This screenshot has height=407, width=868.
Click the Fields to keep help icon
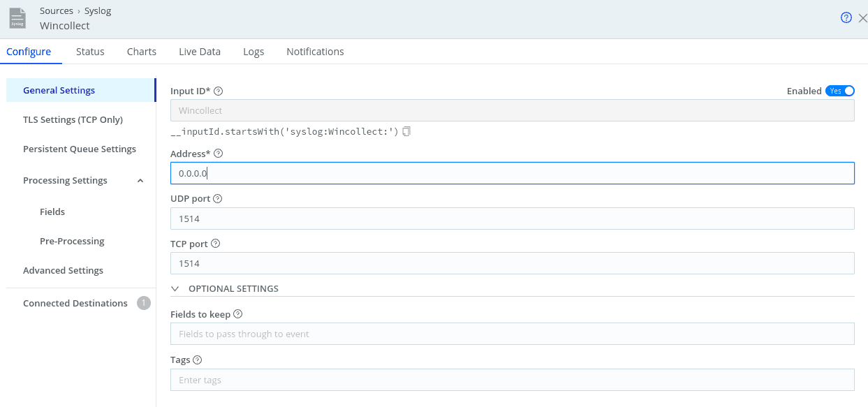[237, 314]
